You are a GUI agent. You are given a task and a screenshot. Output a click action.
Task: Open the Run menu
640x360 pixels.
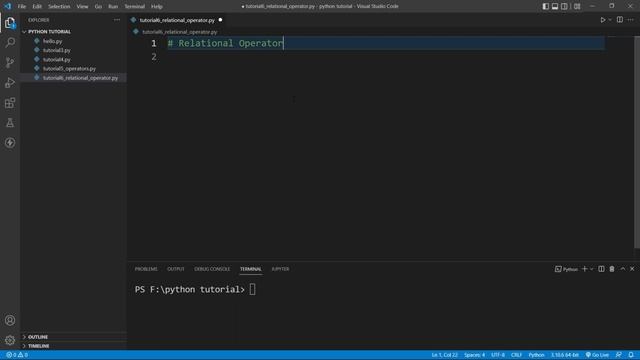(113, 7)
